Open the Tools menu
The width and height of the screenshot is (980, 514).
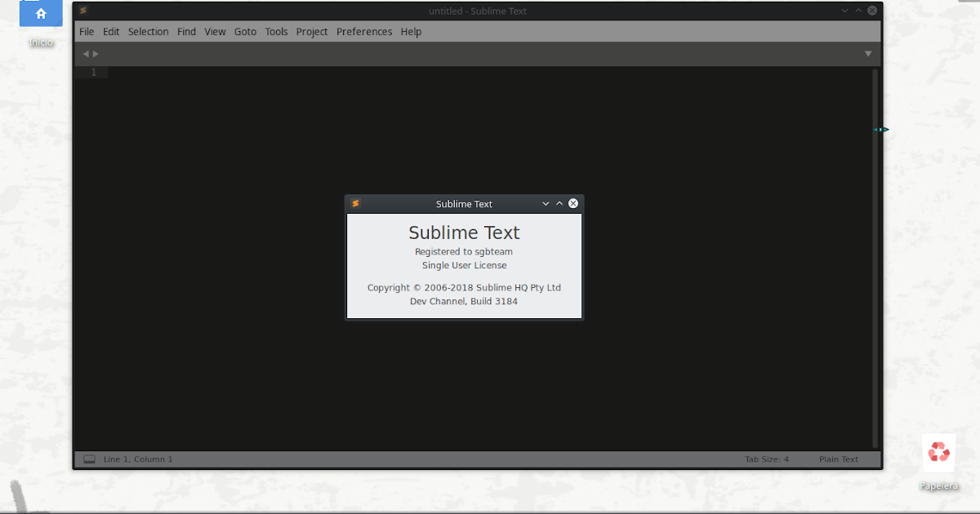tap(276, 32)
